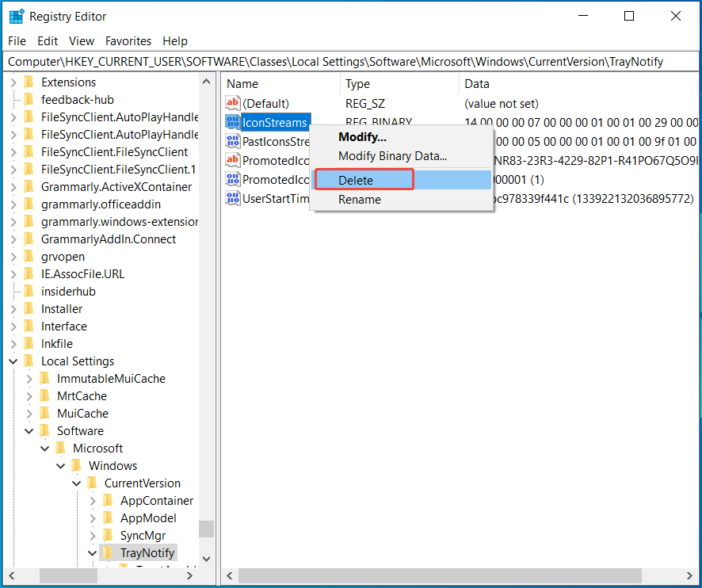Choose Rename from the context menu

coord(360,199)
